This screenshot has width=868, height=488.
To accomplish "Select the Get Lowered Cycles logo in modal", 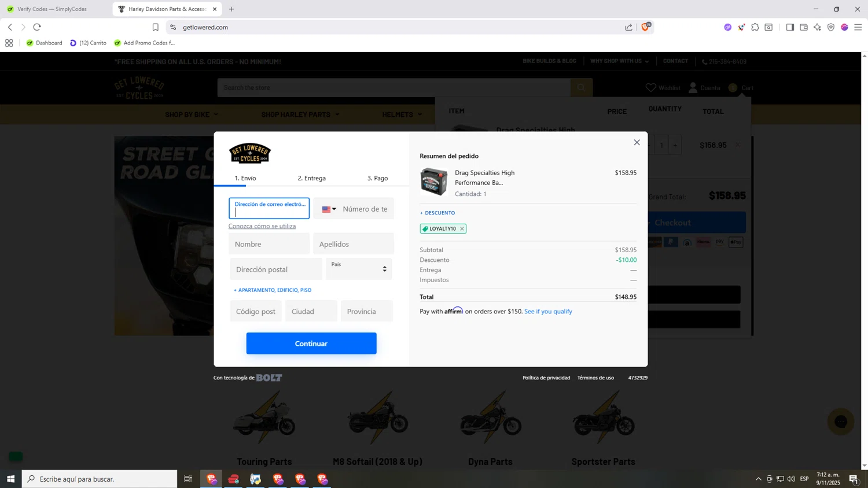I will point(250,153).
